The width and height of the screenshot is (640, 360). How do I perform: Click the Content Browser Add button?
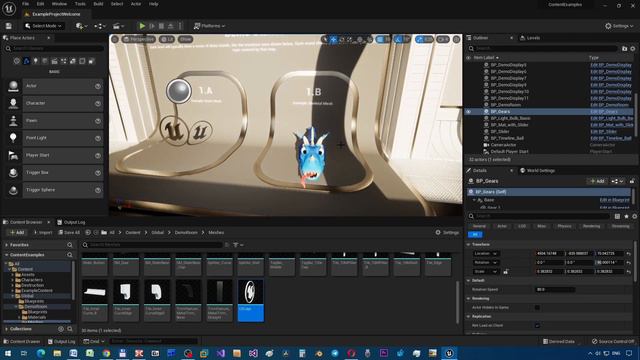[x=17, y=233]
